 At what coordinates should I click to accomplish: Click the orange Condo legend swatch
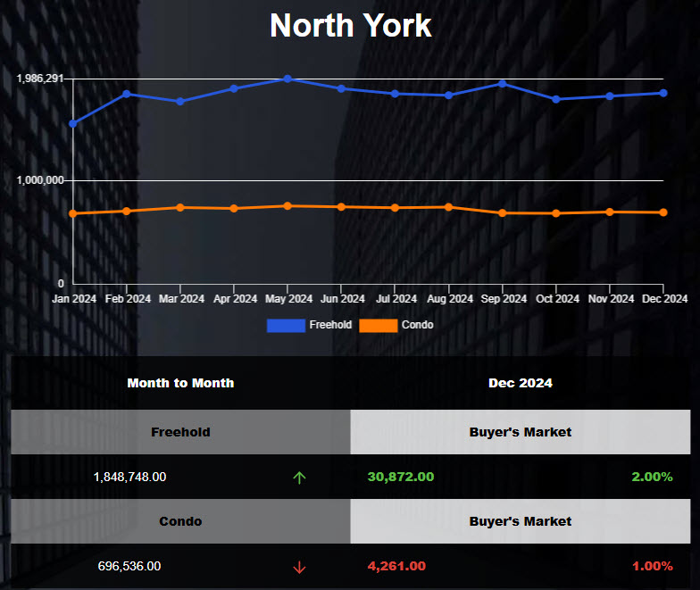tap(379, 326)
